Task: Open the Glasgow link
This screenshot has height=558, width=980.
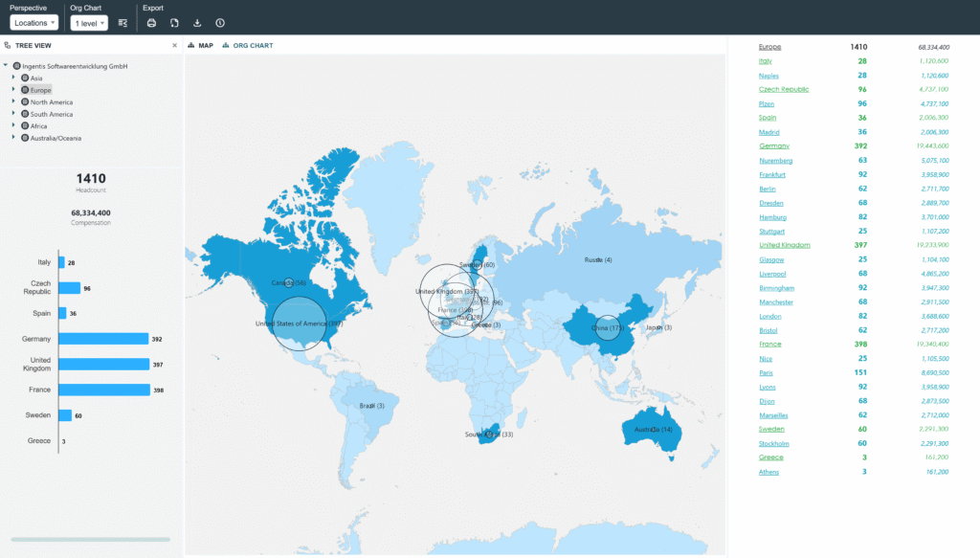Action: tap(772, 260)
